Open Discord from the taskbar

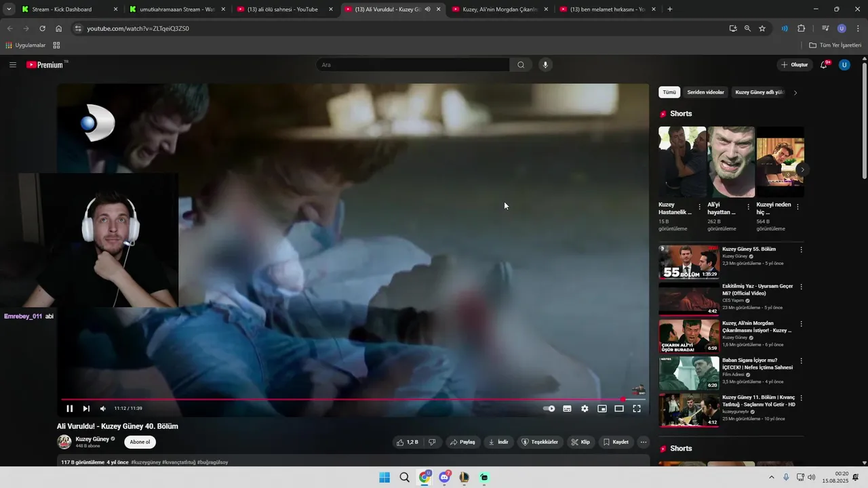click(445, 478)
